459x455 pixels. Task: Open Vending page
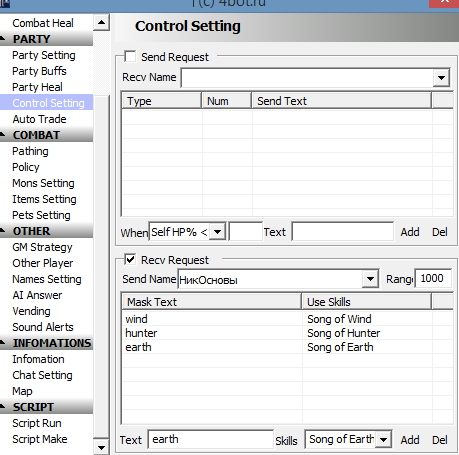tap(31, 311)
